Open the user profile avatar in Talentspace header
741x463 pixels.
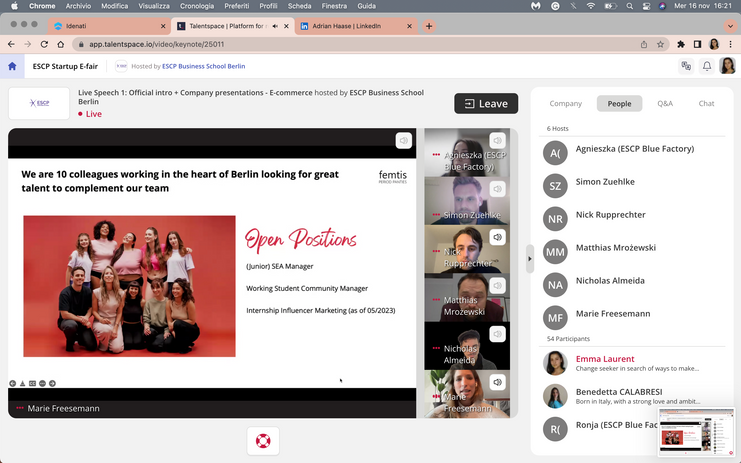[727, 66]
